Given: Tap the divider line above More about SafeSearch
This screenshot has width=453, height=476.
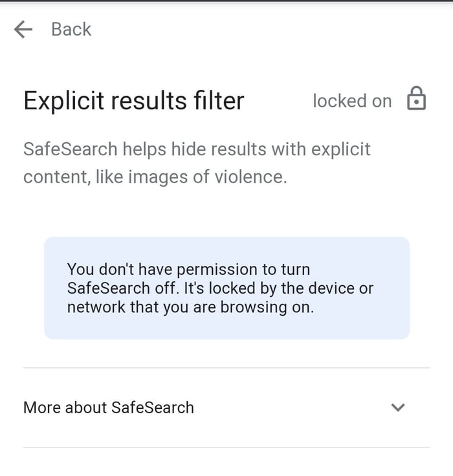Looking at the screenshot, I should [x=226, y=368].
